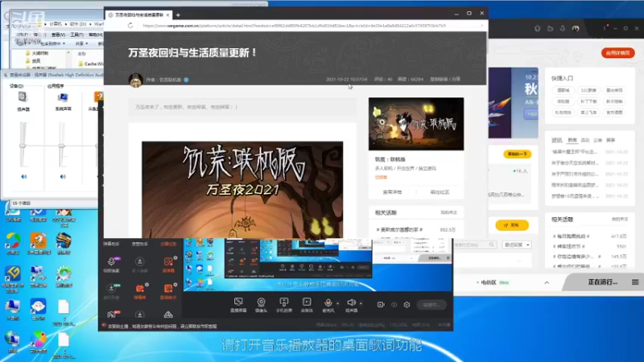The width and height of the screenshot is (644, 362).
Task: Click the PK plugin icon with red badge
Action: point(112,315)
